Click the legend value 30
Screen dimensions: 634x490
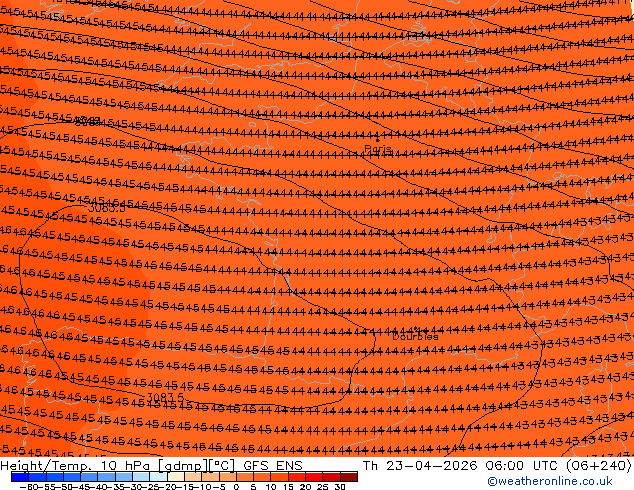pyautogui.click(x=340, y=486)
